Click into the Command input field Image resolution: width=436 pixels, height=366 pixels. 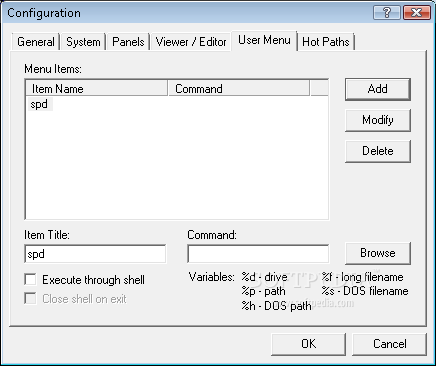tap(258, 254)
